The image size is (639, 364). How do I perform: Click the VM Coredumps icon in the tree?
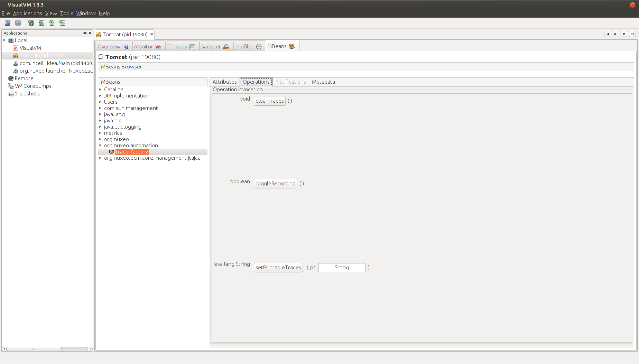coord(11,86)
